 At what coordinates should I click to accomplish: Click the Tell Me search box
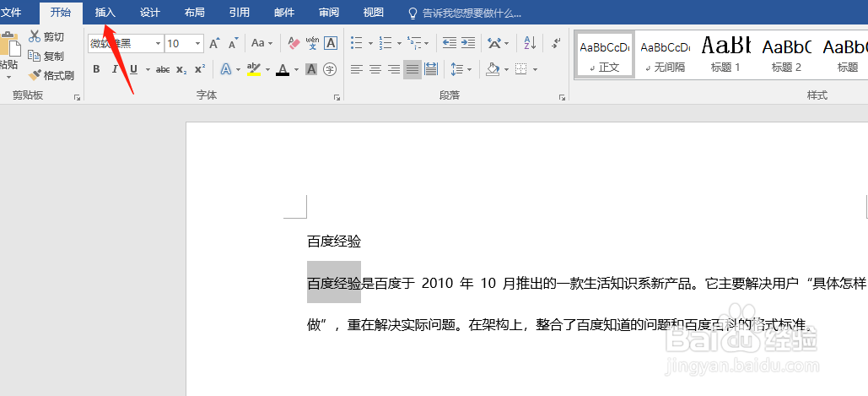coord(465,13)
